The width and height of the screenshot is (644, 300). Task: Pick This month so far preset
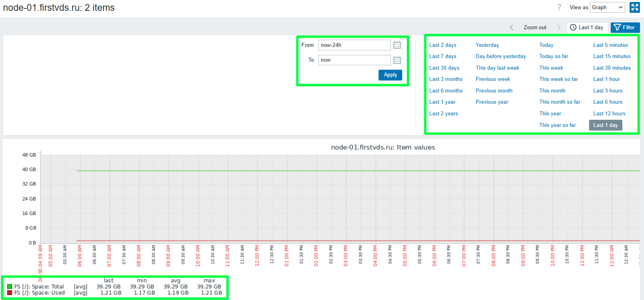[560, 102]
